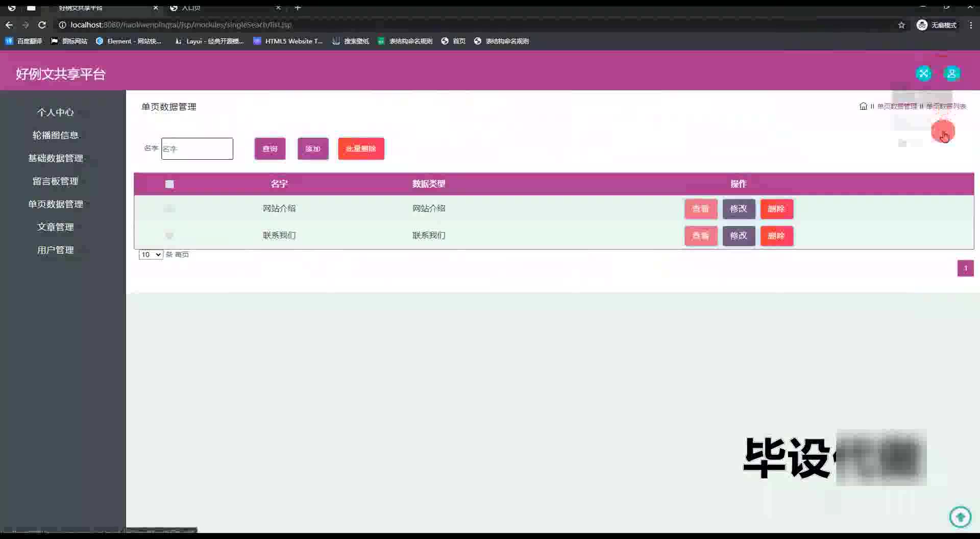
Task: Open 个人中心 in sidebar
Action: [x=55, y=112]
